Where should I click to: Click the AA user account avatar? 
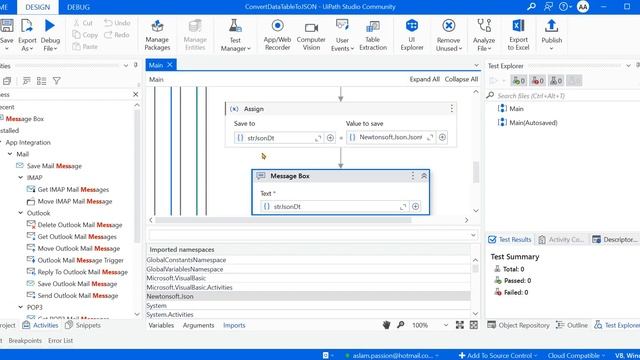click(583, 7)
